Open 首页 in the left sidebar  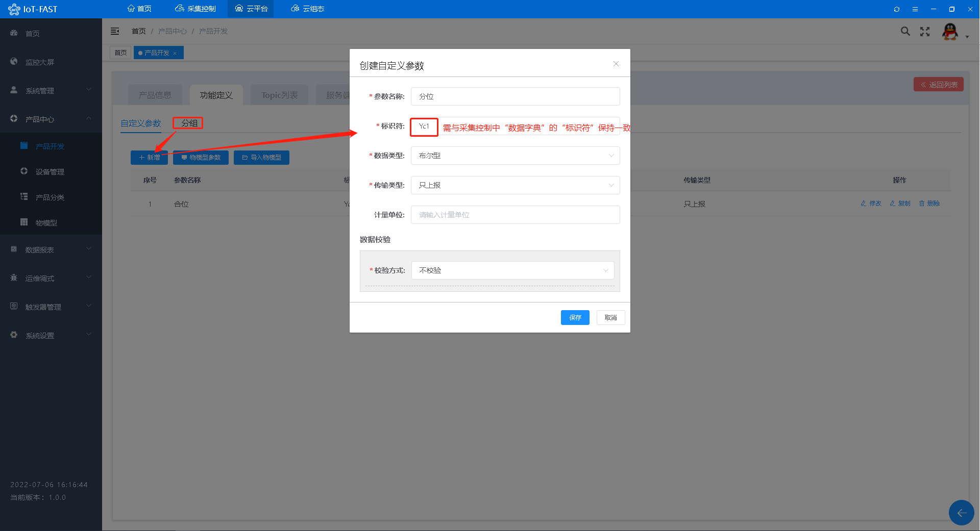[51, 33]
